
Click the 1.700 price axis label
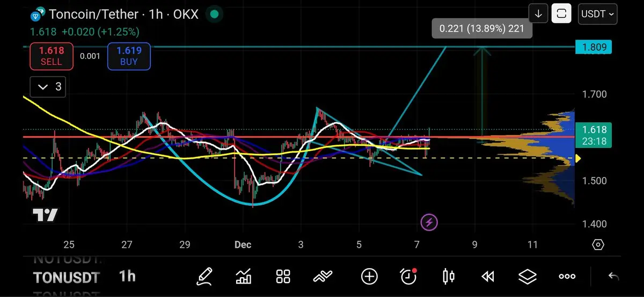[594, 94]
